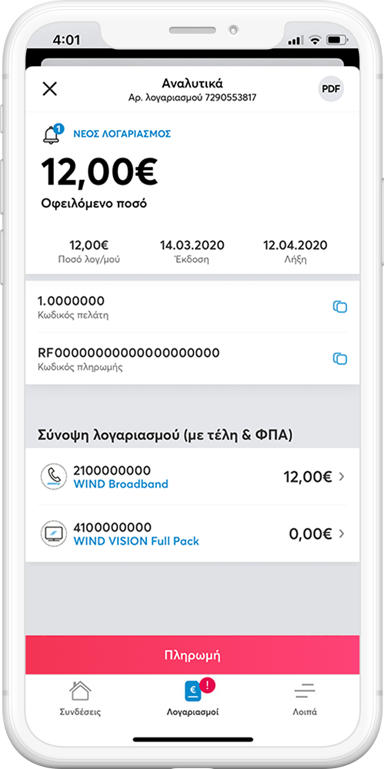The height and width of the screenshot is (769, 384).
Task: Tap the 12,00€ owed amount heading
Action: pos(99,171)
